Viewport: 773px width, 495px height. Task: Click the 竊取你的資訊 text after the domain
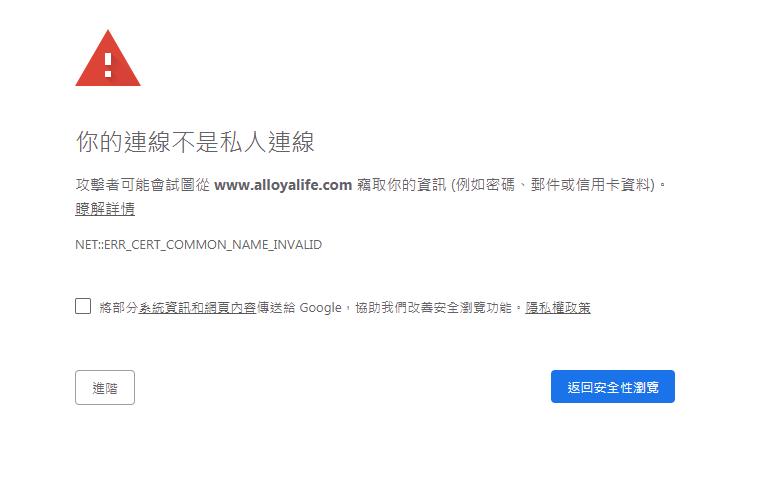(402, 185)
